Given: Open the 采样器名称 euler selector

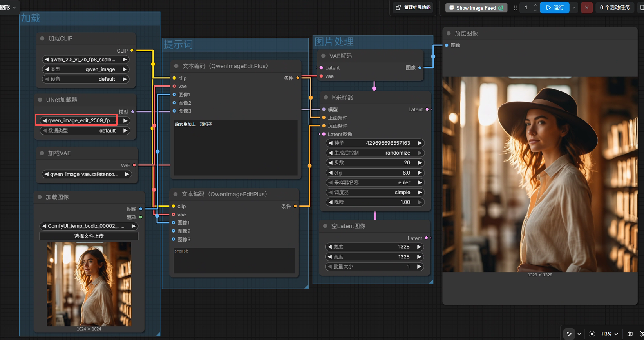Looking at the screenshot, I should pos(375,182).
